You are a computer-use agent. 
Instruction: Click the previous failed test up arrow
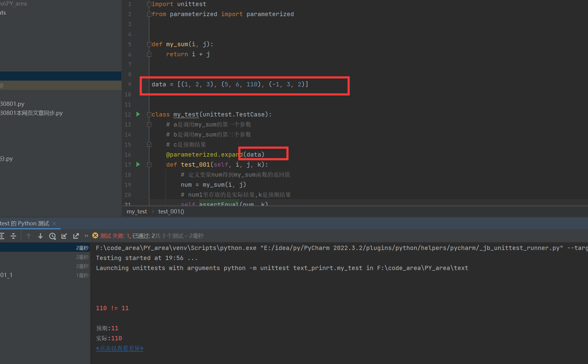[29, 236]
